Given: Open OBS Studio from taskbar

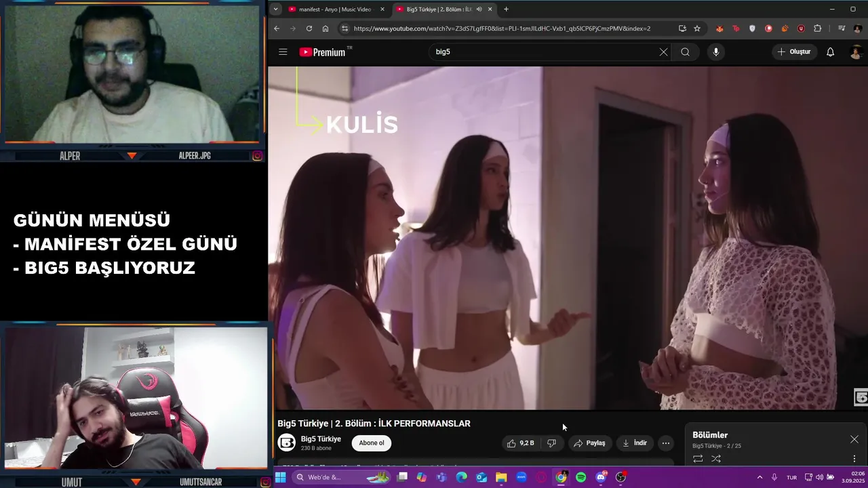Looking at the screenshot, I should pyautogui.click(x=620, y=477).
